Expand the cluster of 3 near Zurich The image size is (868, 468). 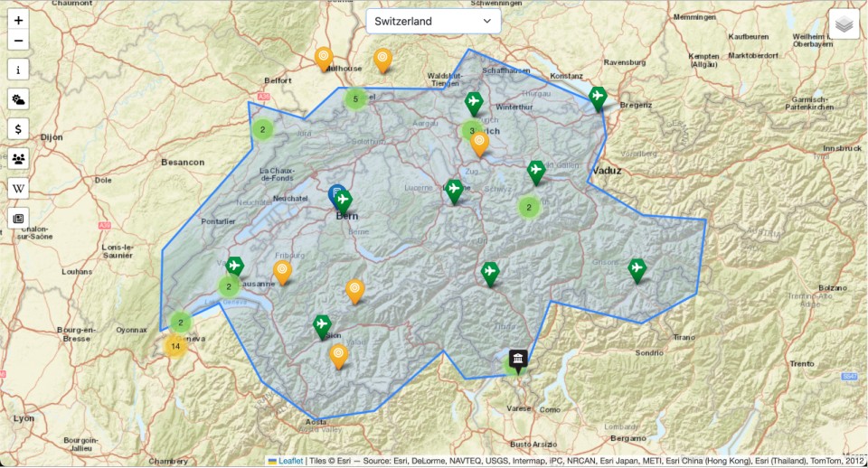[x=470, y=131]
